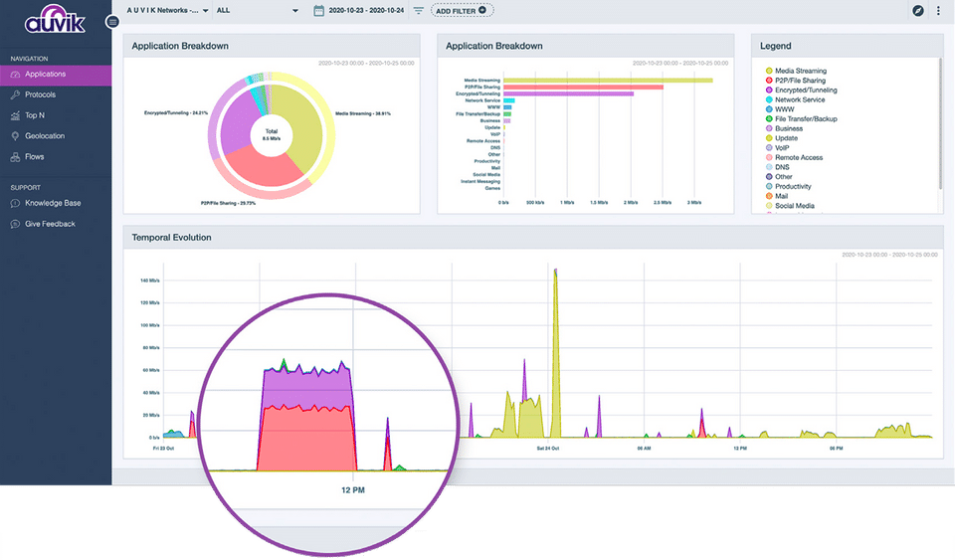Open the AUVIK Networks dropdown
This screenshot has width=955, height=560.
coord(167,11)
